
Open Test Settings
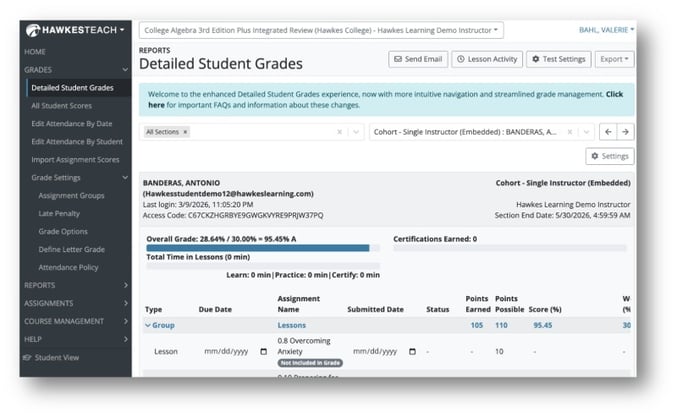coord(559,59)
